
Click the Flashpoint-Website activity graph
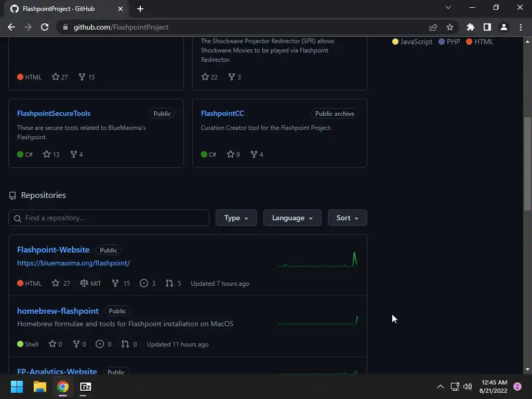[317, 260]
